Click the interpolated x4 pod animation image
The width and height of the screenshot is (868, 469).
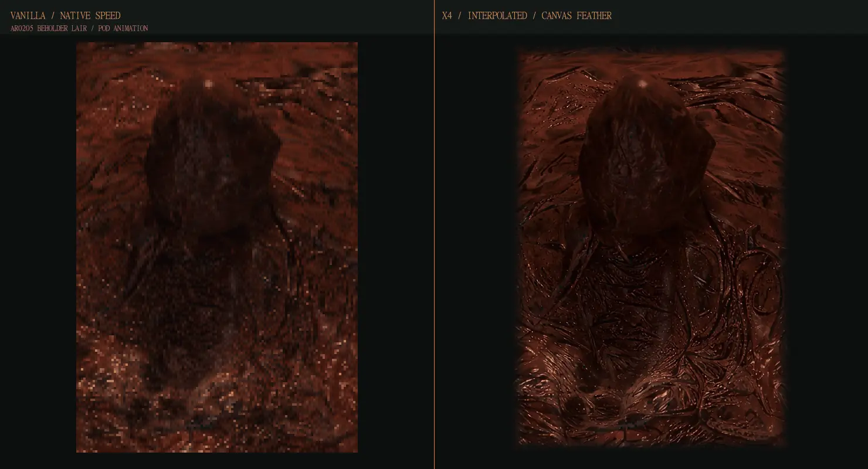650,249
